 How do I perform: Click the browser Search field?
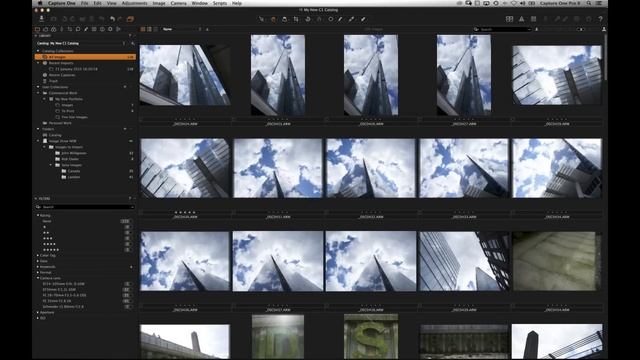click(503, 29)
